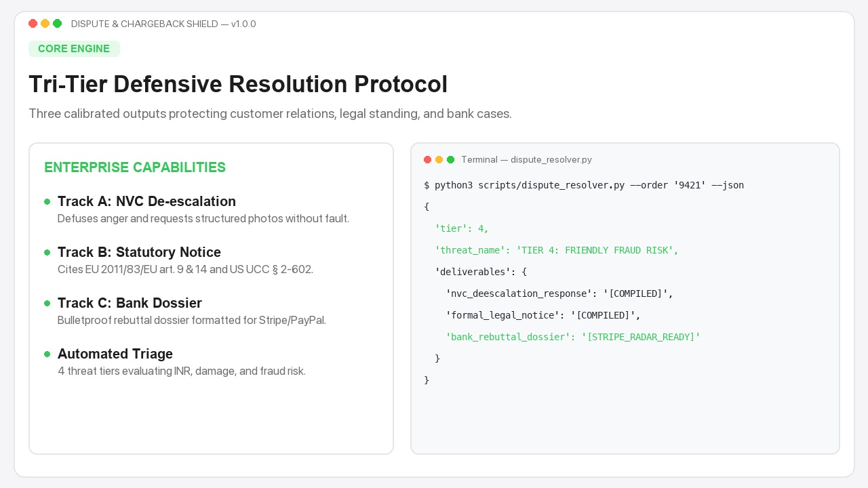Click the red dot in app title bar

pos(33,24)
